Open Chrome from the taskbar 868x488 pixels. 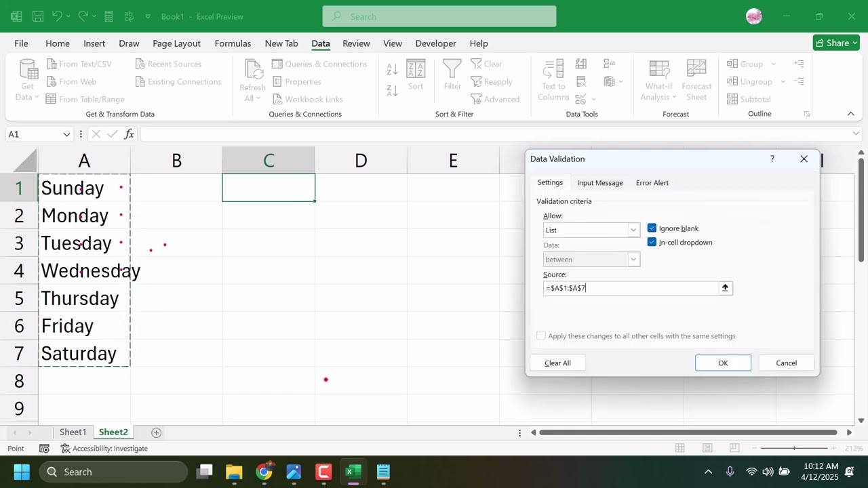tap(264, 472)
